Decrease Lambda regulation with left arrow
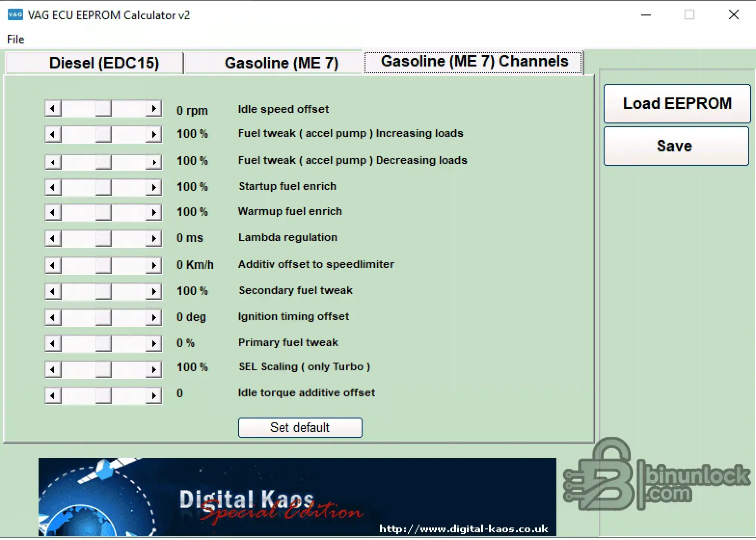756x540 pixels. point(53,239)
